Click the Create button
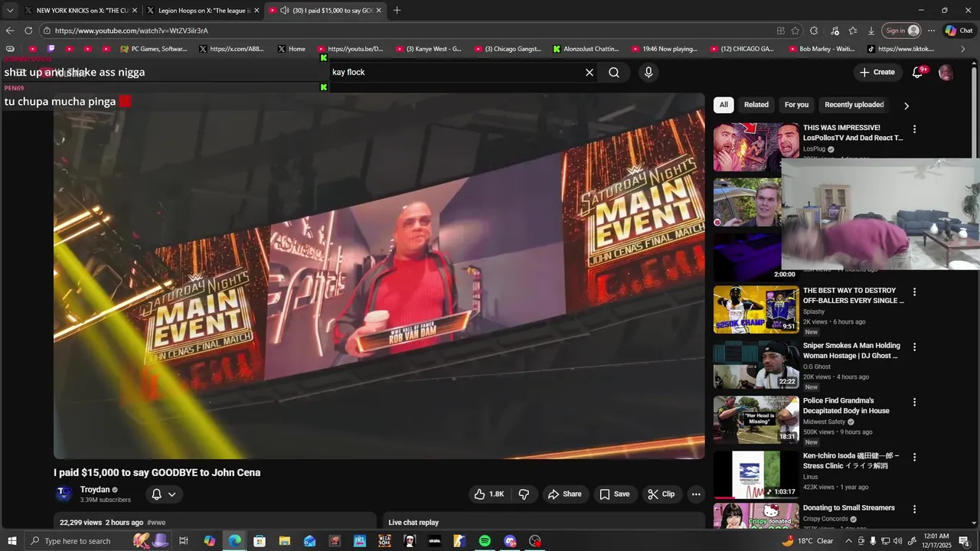The width and height of the screenshot is (980, 551). [x=877, y=72]
